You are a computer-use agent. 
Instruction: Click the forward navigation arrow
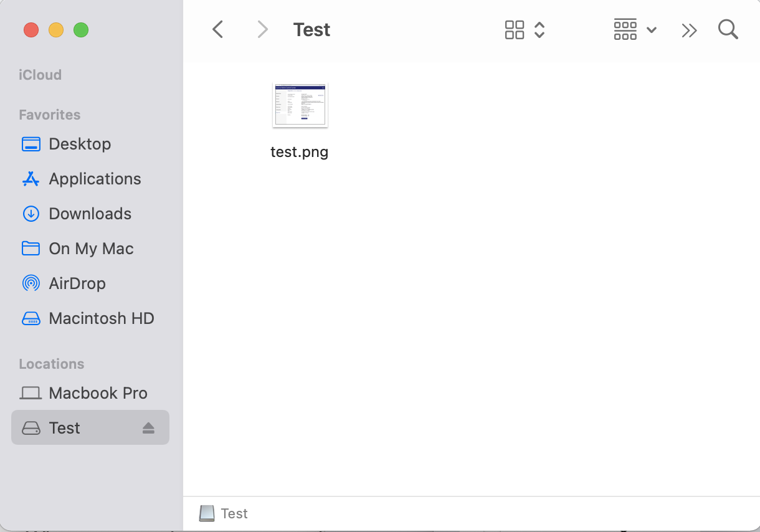(x=262, y=29)
